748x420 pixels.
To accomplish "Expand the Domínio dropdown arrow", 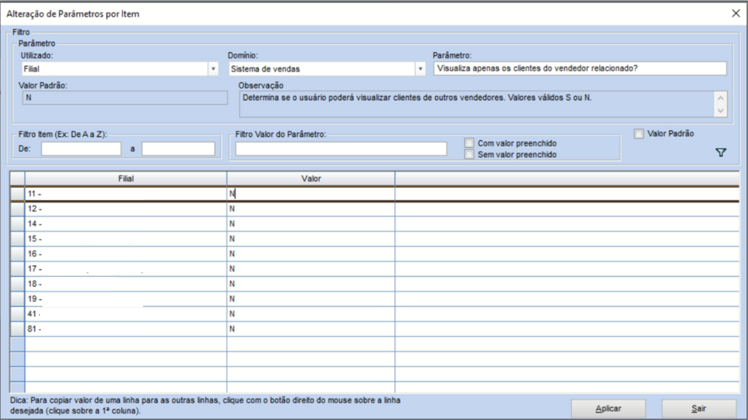I will (420, 69).
